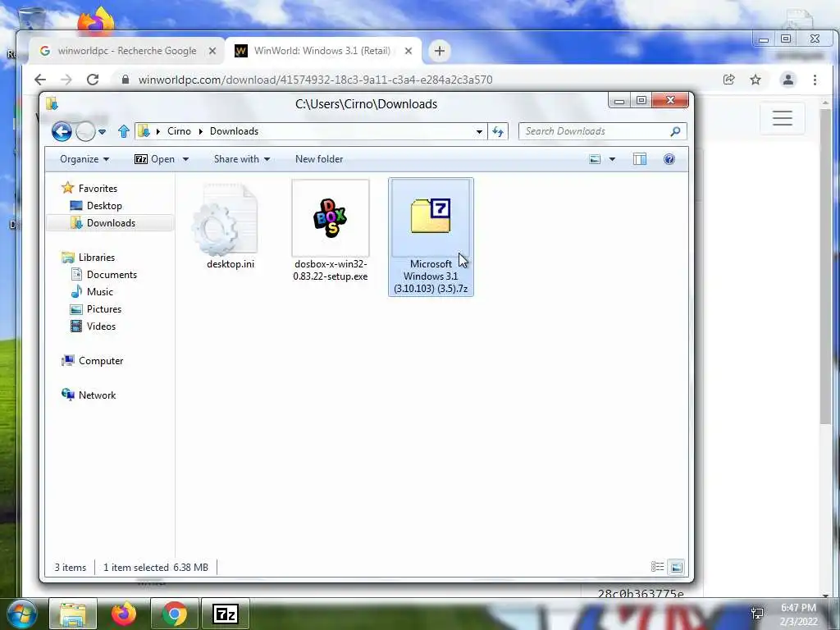The width and height of the screenshot is (840, 630).
Task: Open Explorer help icon
Action: (x=669, y=159)
